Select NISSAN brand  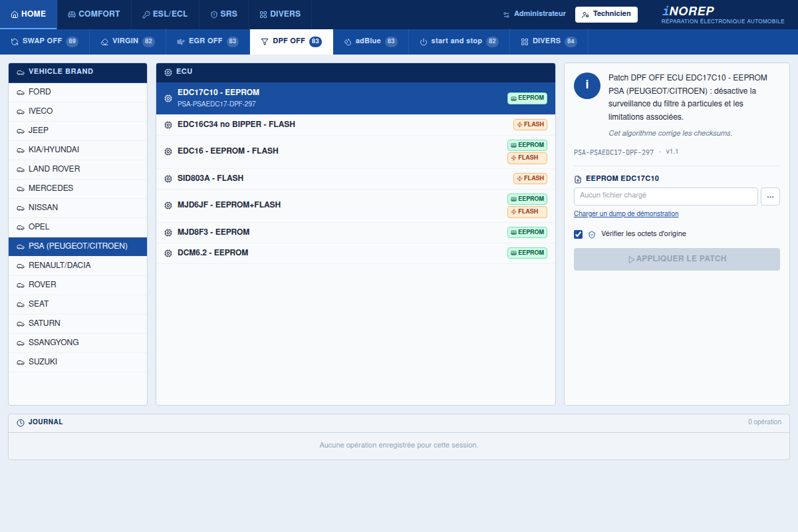click(x=78, y=208)
